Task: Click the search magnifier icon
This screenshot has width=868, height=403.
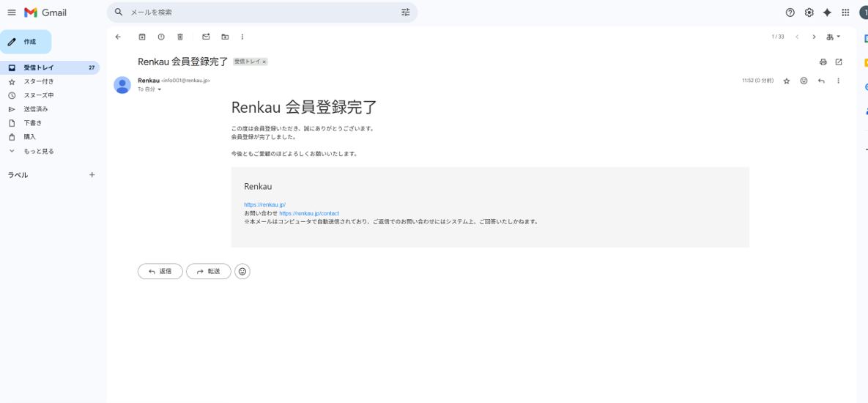Action: point(119,12)
